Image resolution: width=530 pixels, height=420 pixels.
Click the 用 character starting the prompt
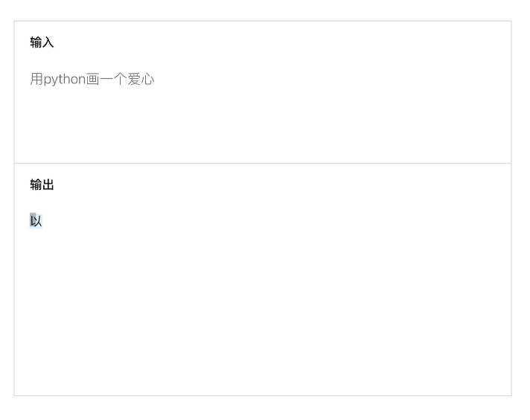[x=36, y=79]
